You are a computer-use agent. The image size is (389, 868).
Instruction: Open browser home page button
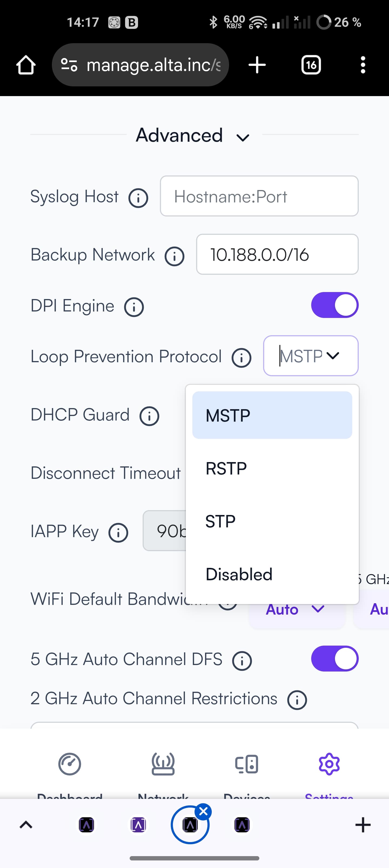[x=26, y=65]
